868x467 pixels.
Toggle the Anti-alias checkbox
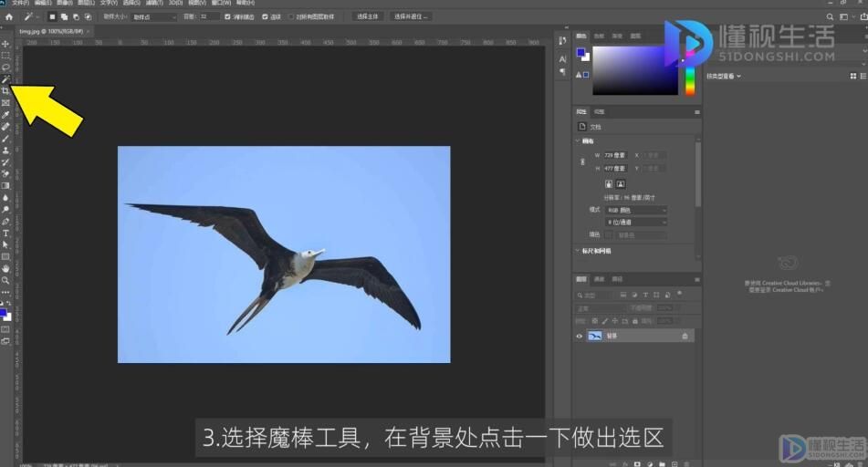click(x=227, y=16)
